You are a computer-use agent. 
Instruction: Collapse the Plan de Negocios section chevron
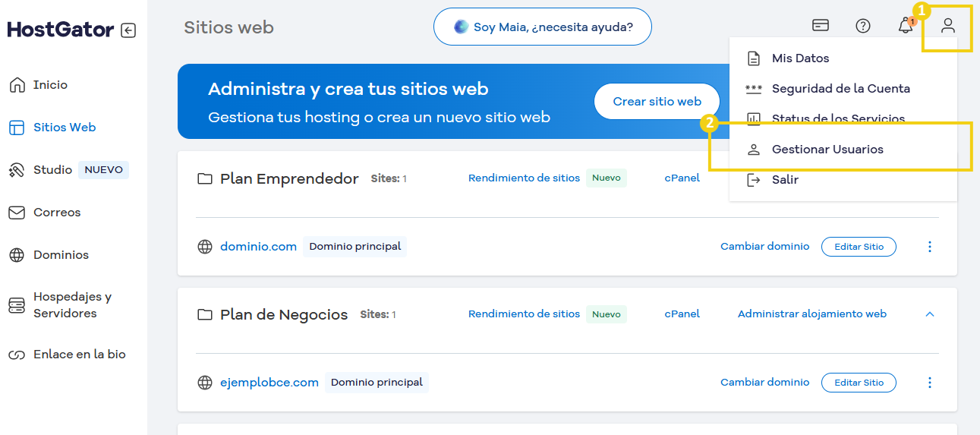coord(930,314)
